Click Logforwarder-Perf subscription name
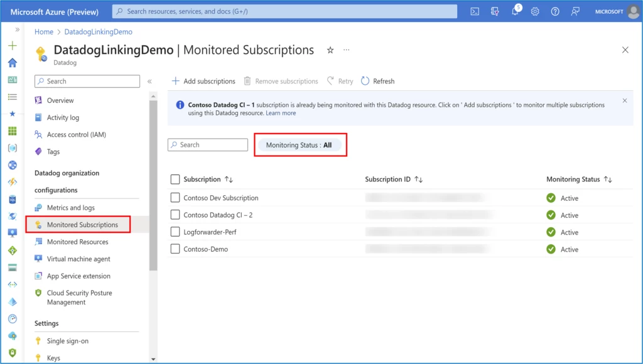The height and width of the screenshot is (364, 643). pos(210,232)
